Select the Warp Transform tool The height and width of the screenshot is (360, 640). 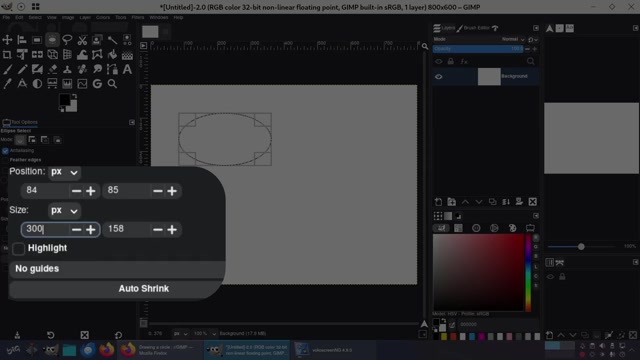pyautogui.click(x=82, y=54)
